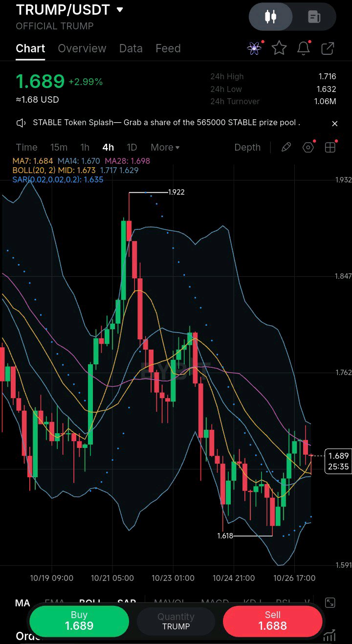Screen dimensions: 352x644
Task: Open the Feed tab
Action: pyautogui.click(x=168, y=48)
